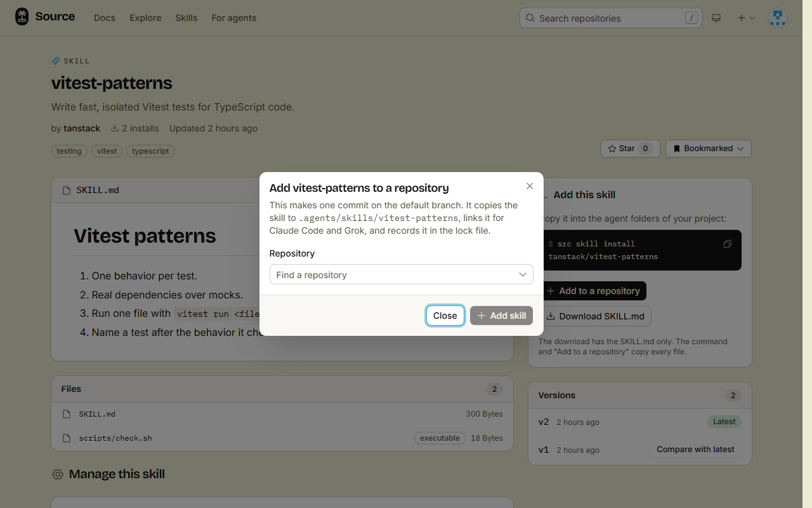Expand the plus create menu
The width and height of the screenshot is (812, 508).
tap(746, 18)
